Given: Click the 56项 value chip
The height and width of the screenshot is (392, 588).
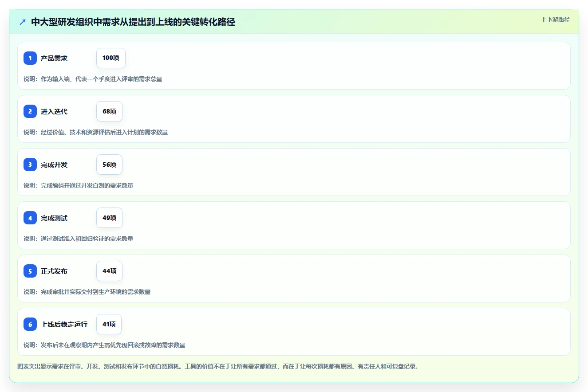Looking at the screenshot, I should [x=109, y=165].
